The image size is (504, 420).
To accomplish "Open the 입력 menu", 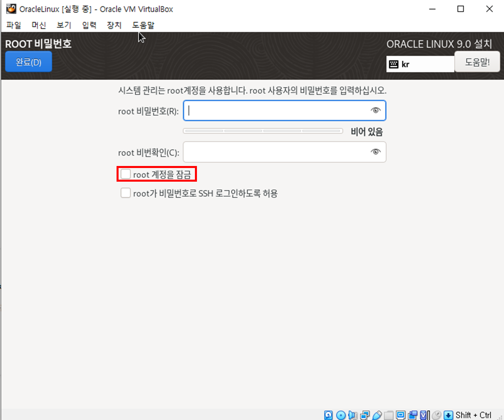I will [89, 25].
